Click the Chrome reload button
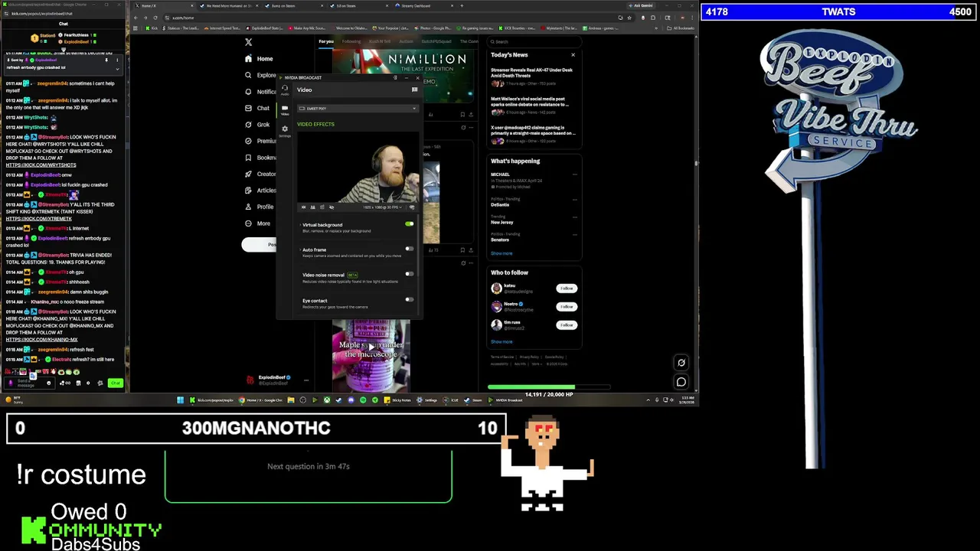Screen dimensions: 980x551 tap(155, 18)
